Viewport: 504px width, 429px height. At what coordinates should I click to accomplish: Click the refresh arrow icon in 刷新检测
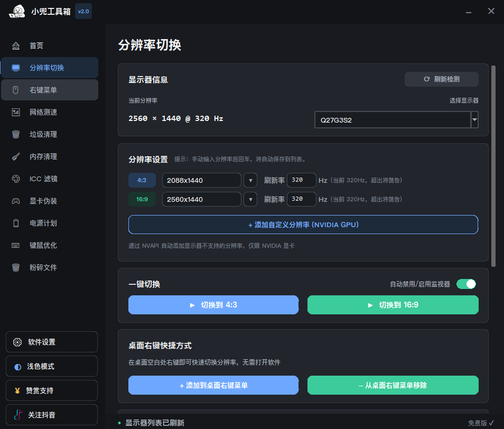tap(426, 79)
